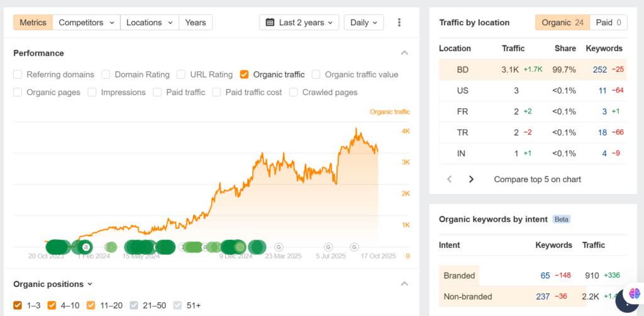Open the Daily interval dropdown
The image size is (644, 316).
tap(364, 23)
